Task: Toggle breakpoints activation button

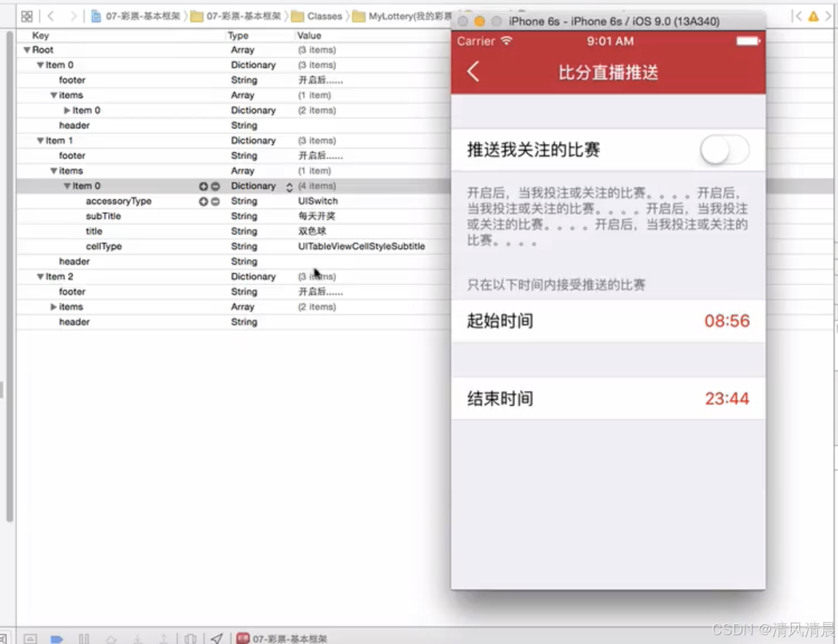Action: click(57, 638)
